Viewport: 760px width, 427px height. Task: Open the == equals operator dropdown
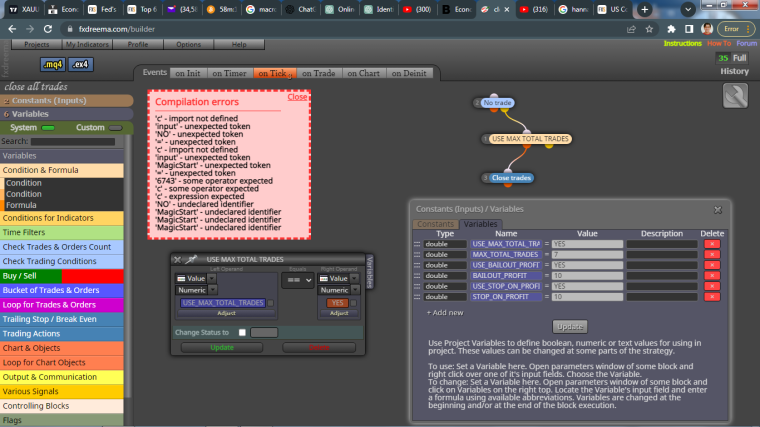click(x=298, y=280)
